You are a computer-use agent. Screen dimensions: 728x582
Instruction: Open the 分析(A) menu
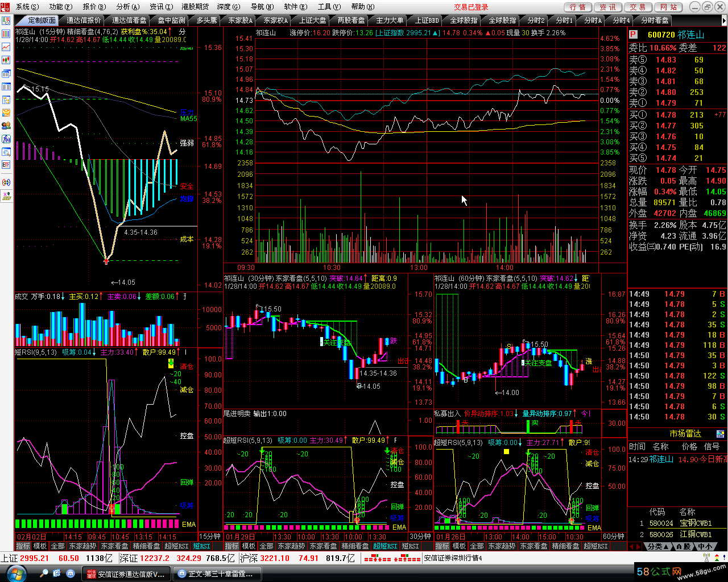[127, 7]
